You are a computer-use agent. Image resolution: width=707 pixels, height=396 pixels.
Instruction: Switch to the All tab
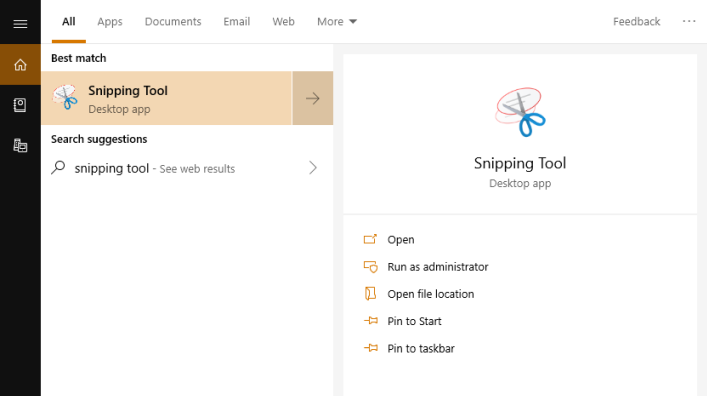click(x=69, y=22)
